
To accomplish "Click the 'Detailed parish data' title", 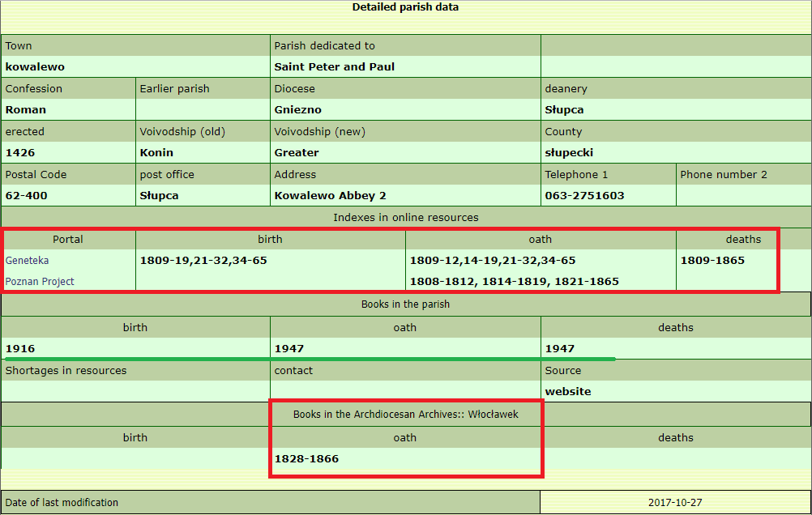I will (x=405, y=7).
